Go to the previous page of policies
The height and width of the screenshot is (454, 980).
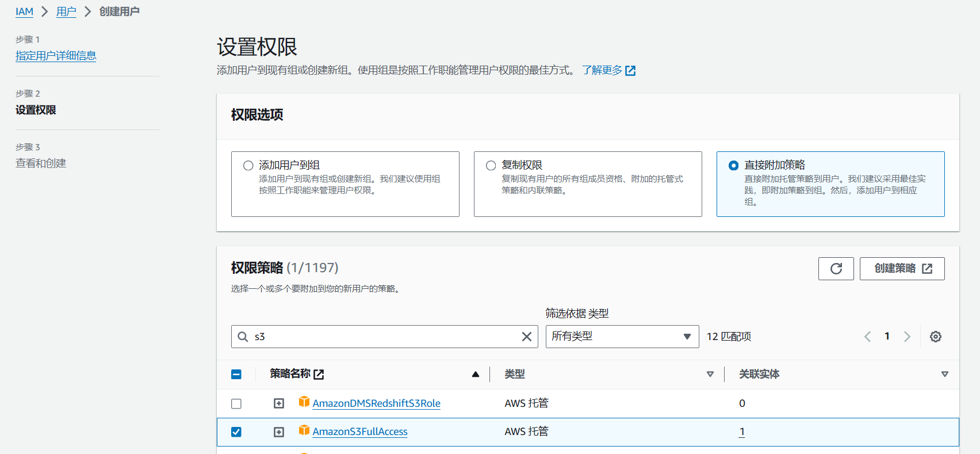click(x=867, y=337)
